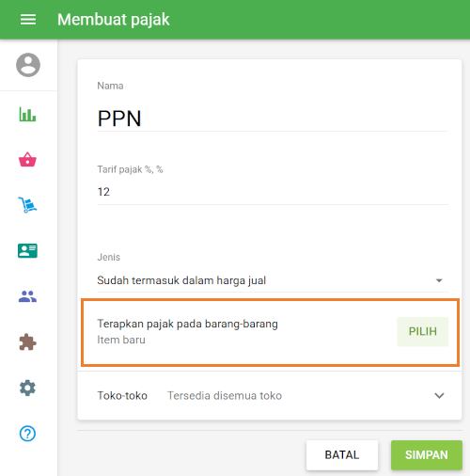Open the Items shopping basket icon
Screen dimensions: 470x476
coord(27,159)
